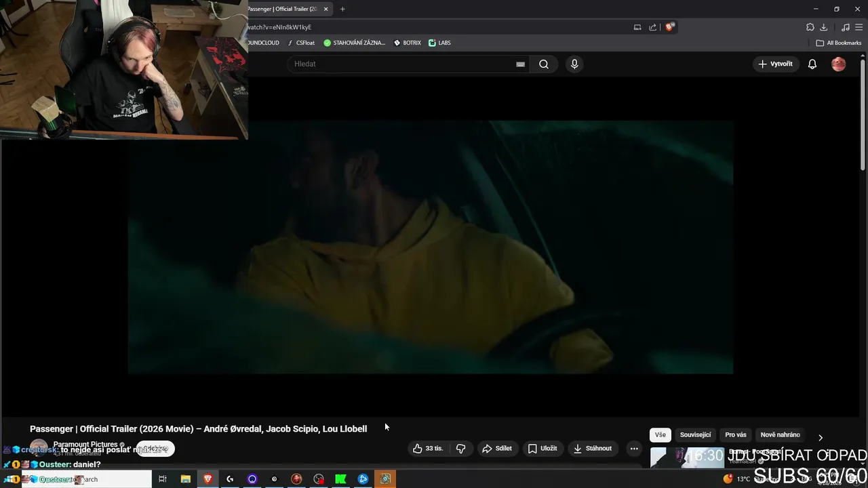Click the share page icon in the address bar

[652, 27]
